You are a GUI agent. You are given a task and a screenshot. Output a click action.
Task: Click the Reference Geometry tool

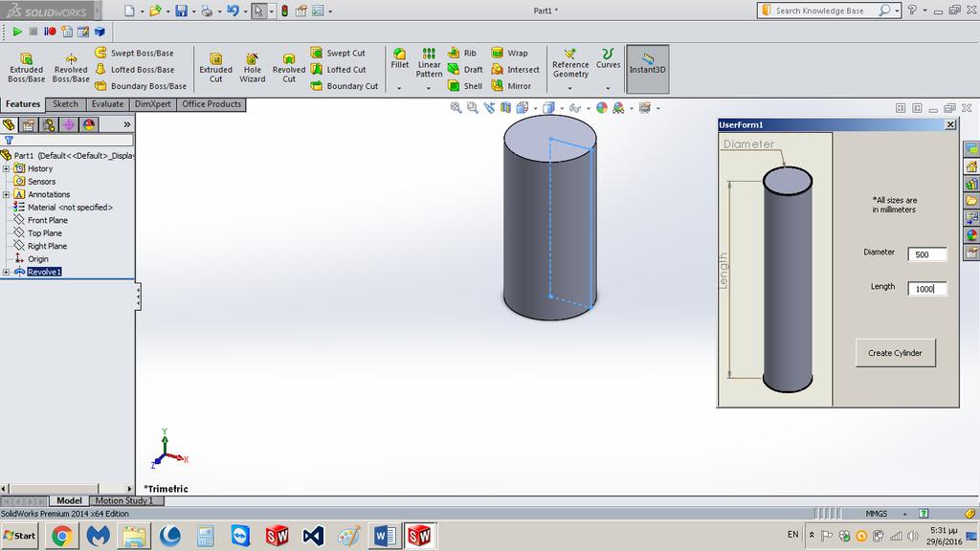(x=570, y=62)
